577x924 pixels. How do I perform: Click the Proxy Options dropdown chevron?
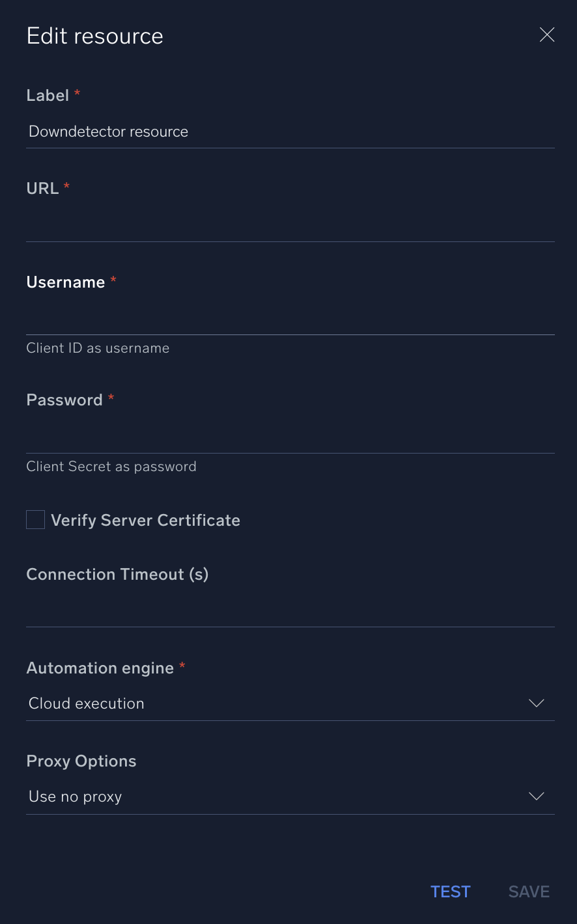tap(536, 796)
